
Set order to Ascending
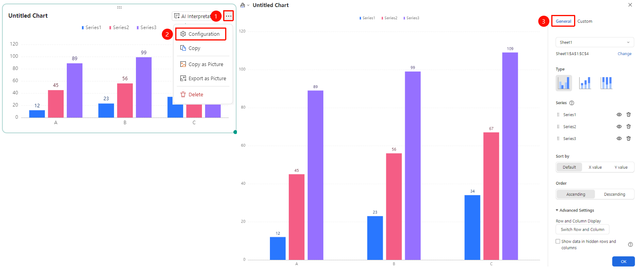point(576,194)
